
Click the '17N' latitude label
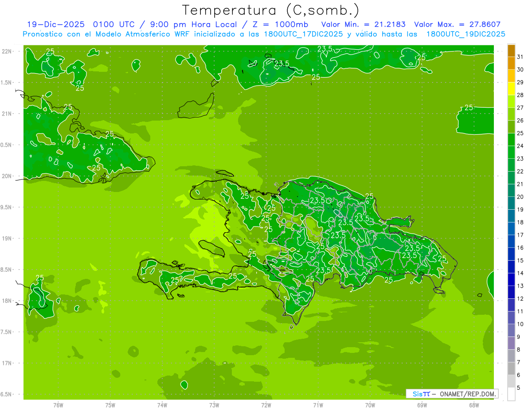[x=7, y=363]
